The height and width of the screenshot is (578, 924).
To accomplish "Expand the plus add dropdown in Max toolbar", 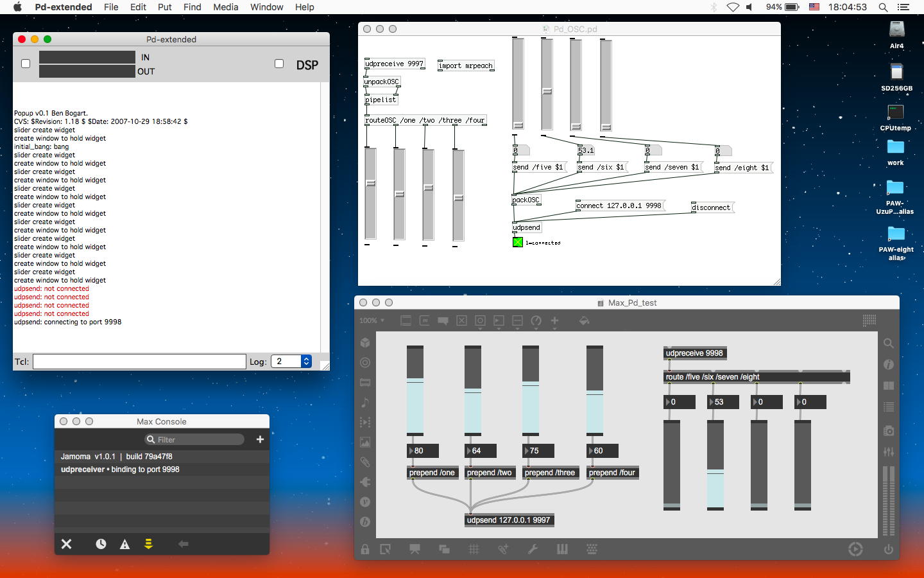I will point(554,320).
